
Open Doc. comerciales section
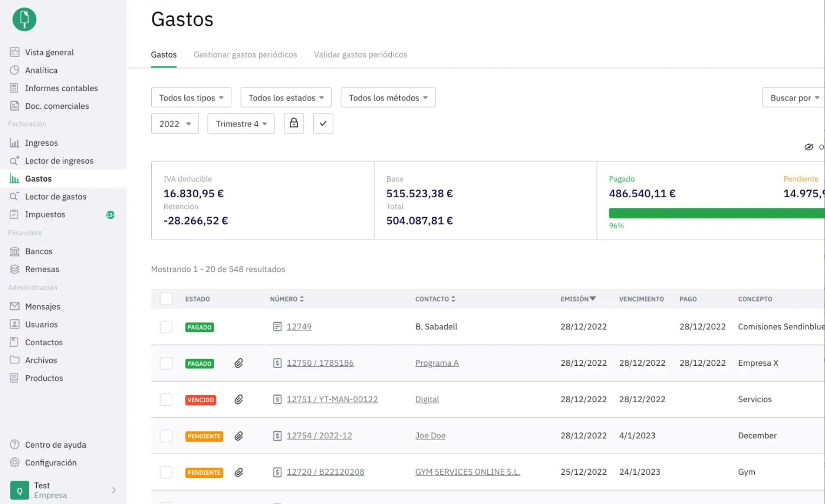tap(57, 106)
